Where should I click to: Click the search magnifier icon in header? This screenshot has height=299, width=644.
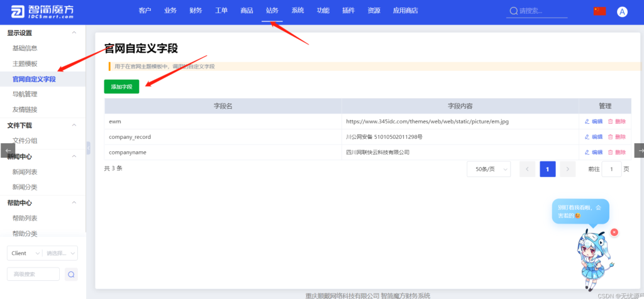coord(513,11)
